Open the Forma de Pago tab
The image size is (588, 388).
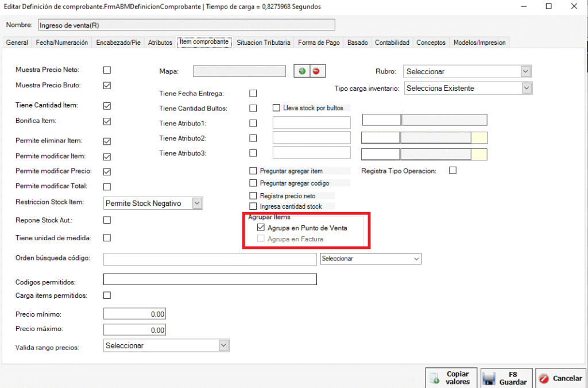tap(319, 43)
